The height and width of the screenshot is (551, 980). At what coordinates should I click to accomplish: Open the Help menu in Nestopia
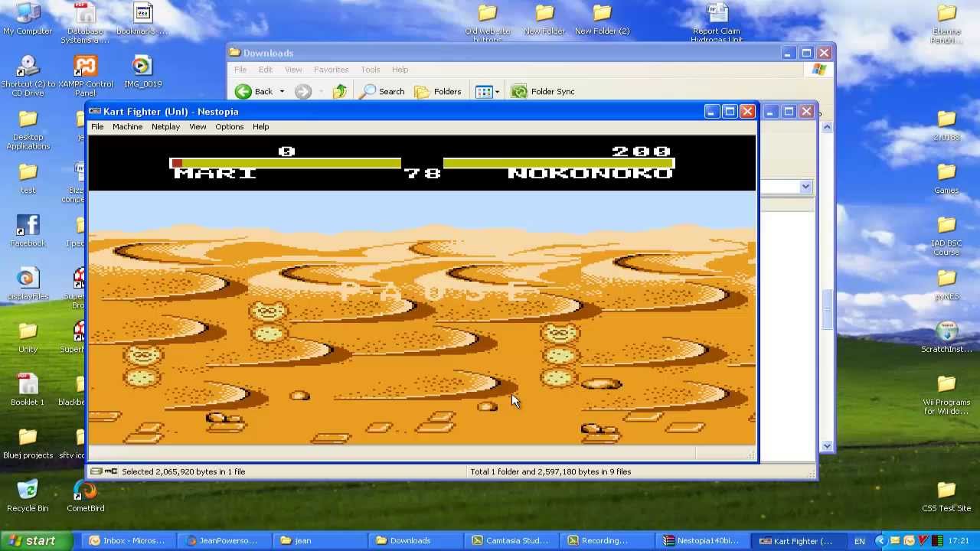260,127
